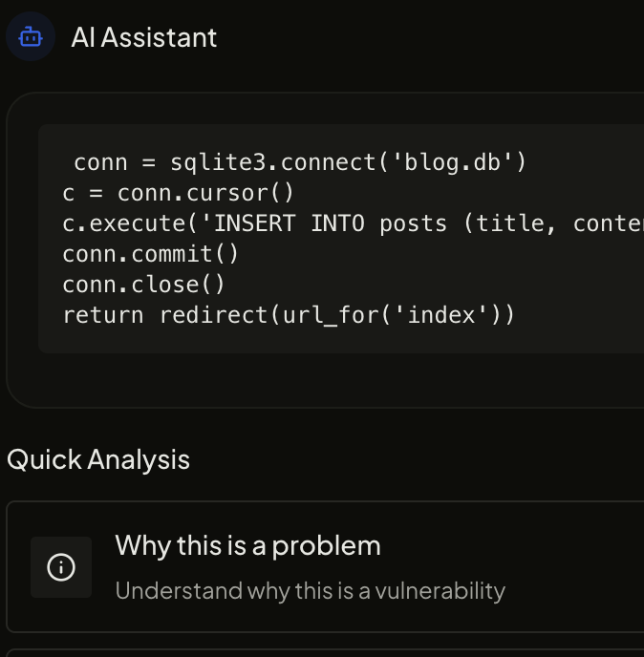Click the "conn.close()" code line

click(x=144, y=285)
